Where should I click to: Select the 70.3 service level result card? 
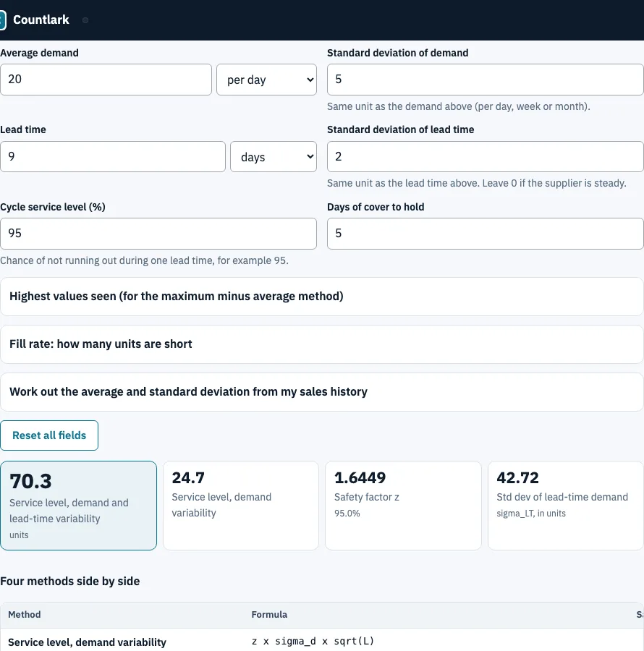(x=78, y=506)
